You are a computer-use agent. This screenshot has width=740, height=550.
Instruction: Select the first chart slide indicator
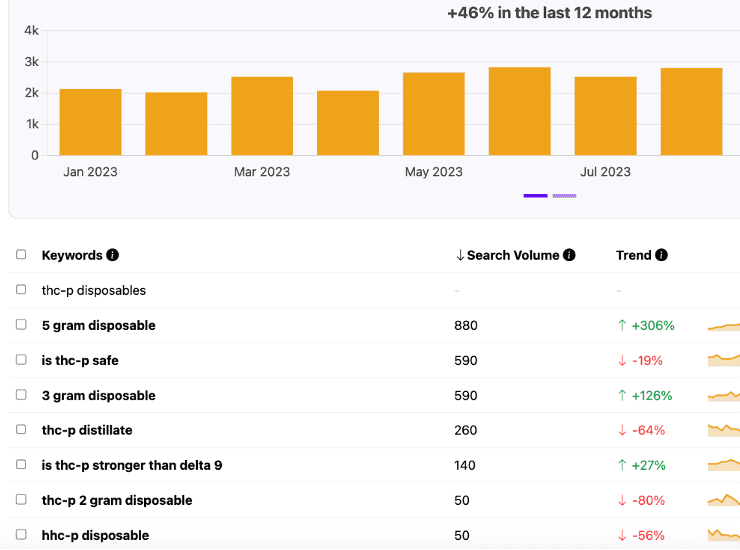tap(535, 196)
